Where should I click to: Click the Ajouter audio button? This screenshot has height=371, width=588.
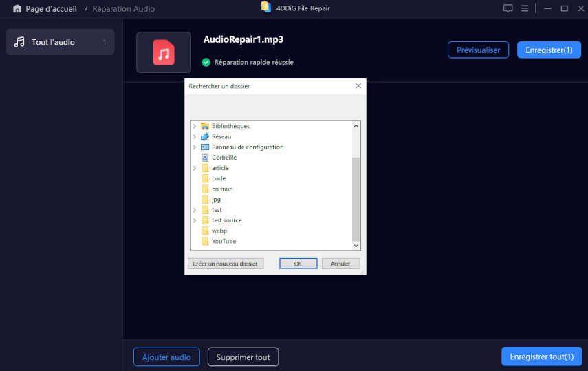[x=166, y=357]
